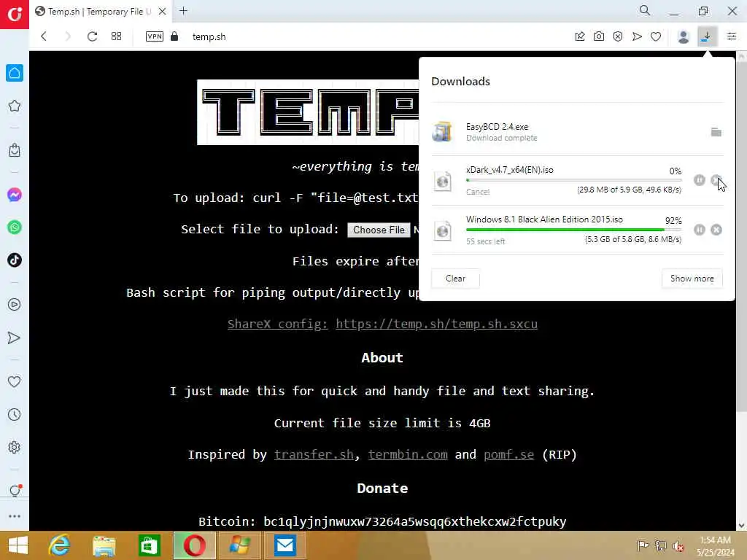This screenshot has height=560, width=747.
Task: Open Settings gear in the sidebar
Action: [x=15, y=447]
